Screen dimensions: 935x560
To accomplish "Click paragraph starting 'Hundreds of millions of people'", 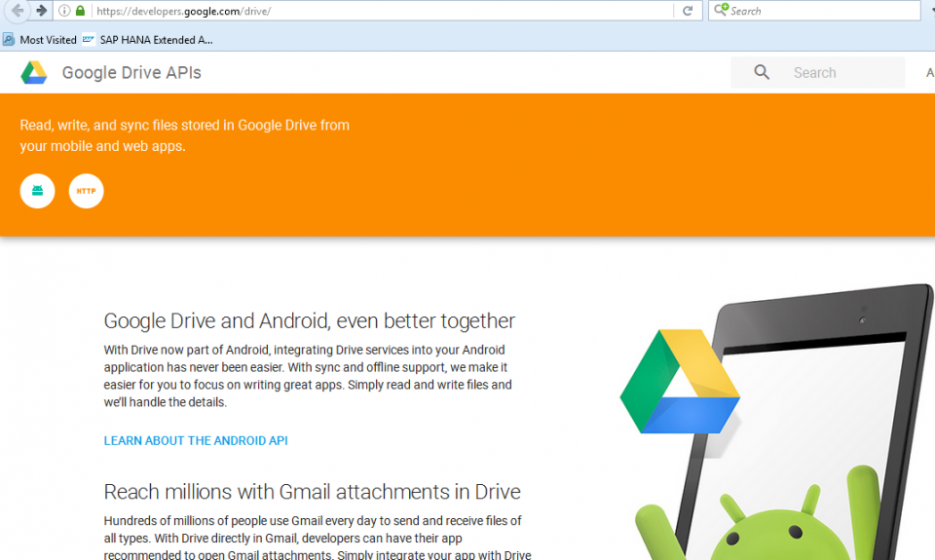I will click(318, 538).
